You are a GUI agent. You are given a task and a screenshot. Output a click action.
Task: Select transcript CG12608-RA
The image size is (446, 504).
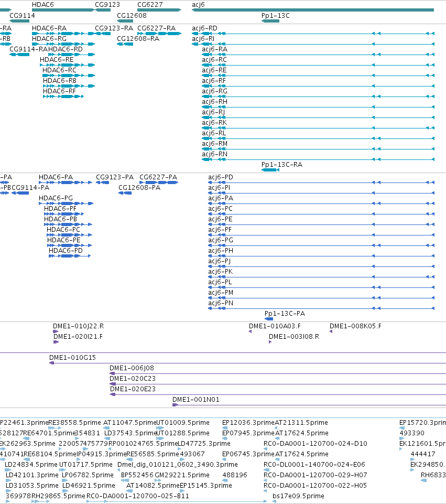(x=138, y=39)
